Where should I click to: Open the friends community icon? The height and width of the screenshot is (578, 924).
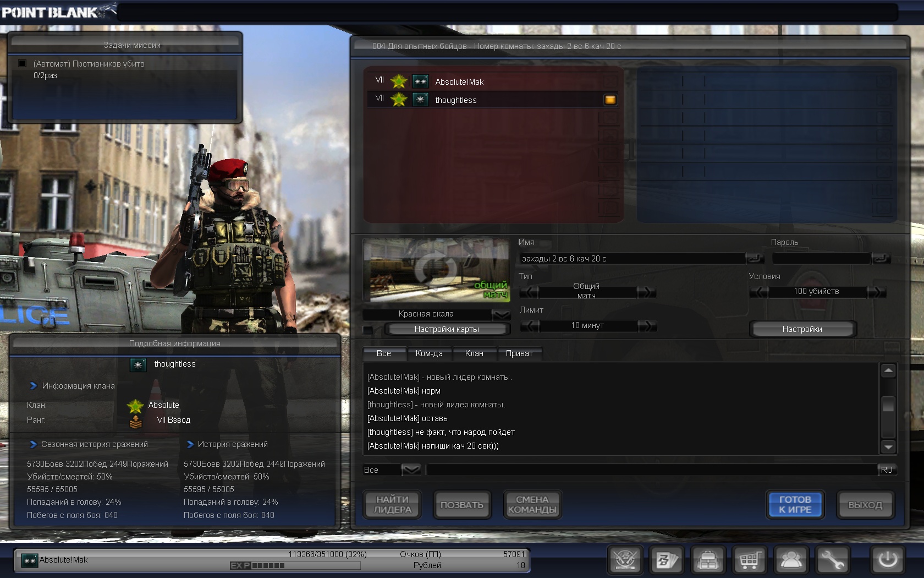tap(791, 560)
